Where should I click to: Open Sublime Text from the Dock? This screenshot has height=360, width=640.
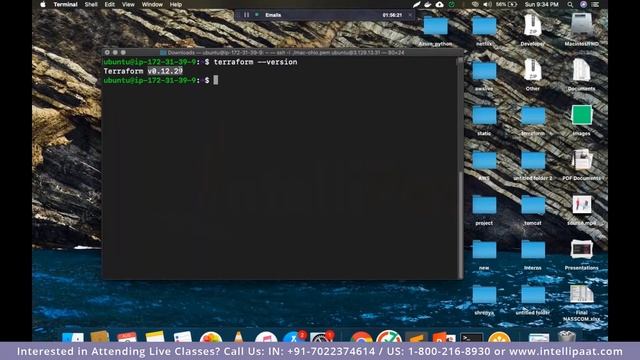[416, 337]
